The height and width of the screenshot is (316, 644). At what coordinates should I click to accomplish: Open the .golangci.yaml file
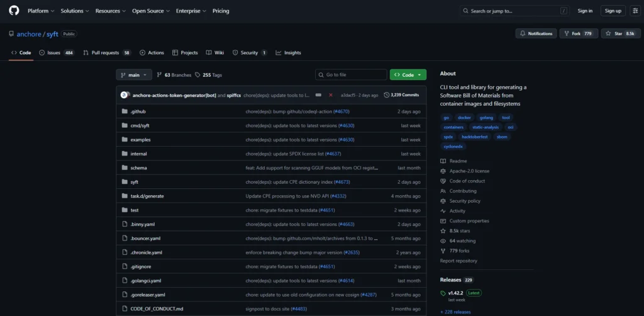tap(146, 281)
